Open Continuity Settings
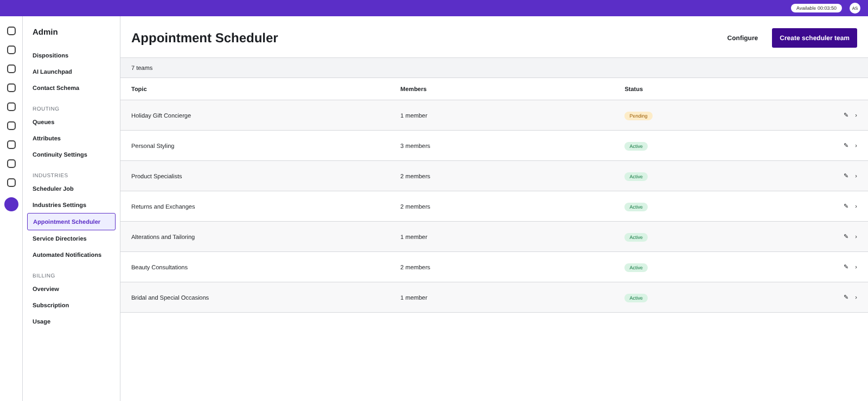Image resolution: width=868 pixels, height=401 pixels. (x=60, y=154)
